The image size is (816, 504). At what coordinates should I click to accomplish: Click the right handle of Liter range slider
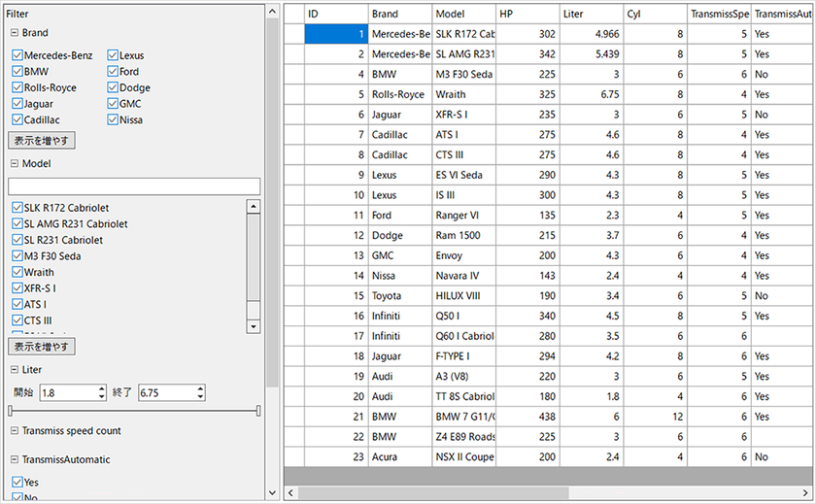click(258, 411)
